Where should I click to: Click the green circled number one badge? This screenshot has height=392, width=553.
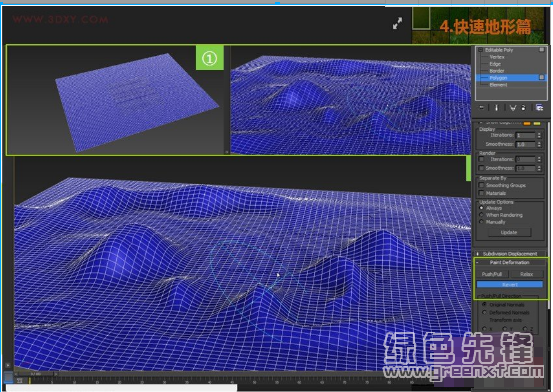(209, 58)
